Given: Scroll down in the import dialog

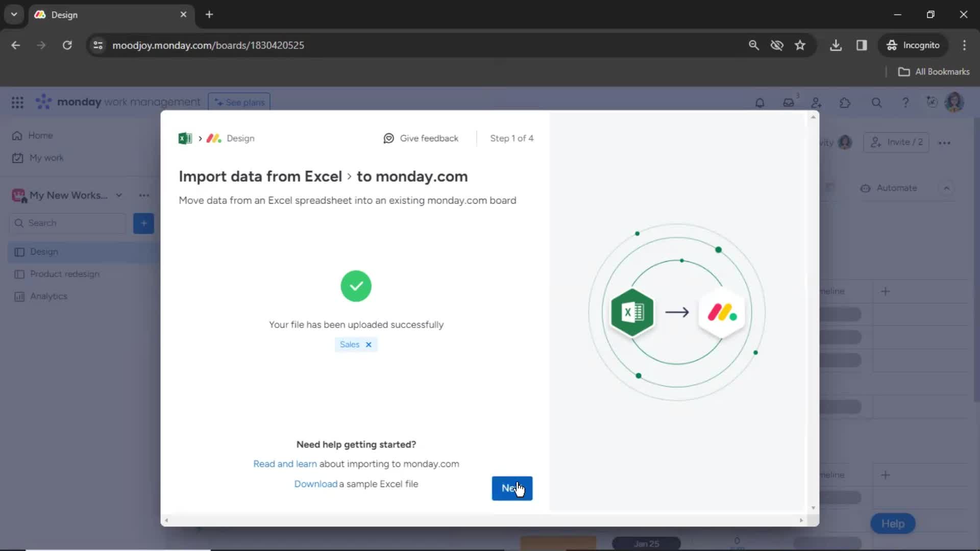Looking at the screenshot, I should coord(813,509).
